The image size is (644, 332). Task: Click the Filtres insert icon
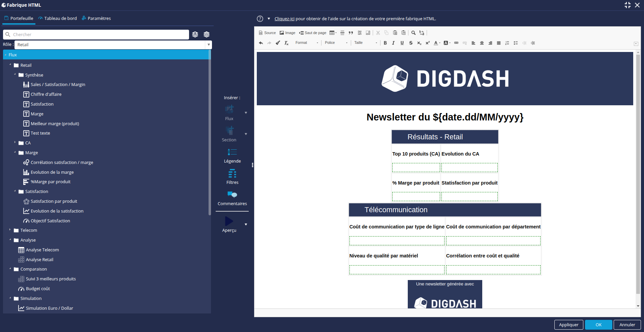point(232,174)
